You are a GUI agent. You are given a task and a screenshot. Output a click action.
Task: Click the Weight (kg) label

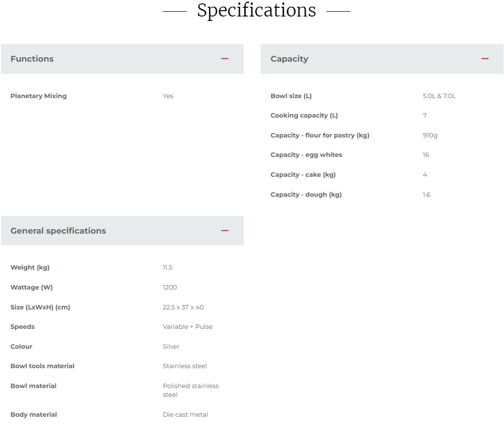30,268
